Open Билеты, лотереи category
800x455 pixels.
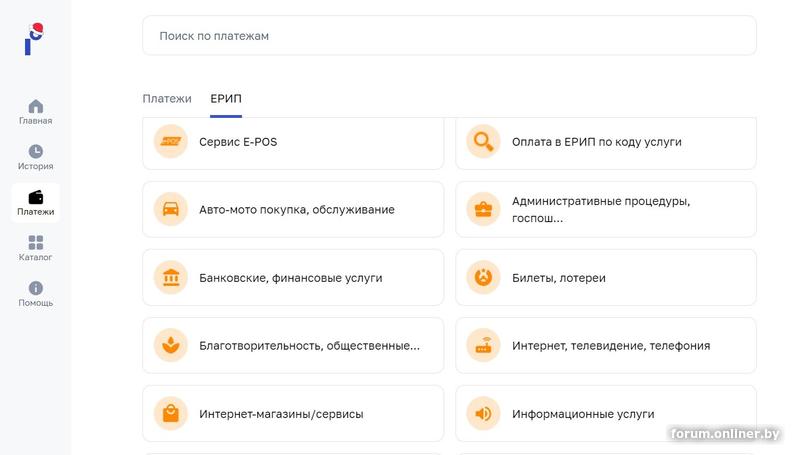point(559,278)
